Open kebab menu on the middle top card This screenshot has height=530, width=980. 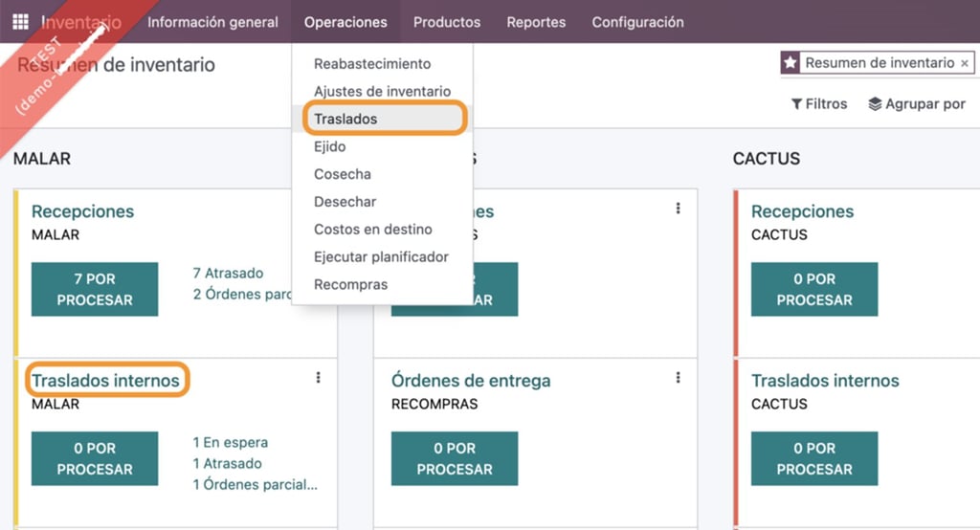coord(679,209)
